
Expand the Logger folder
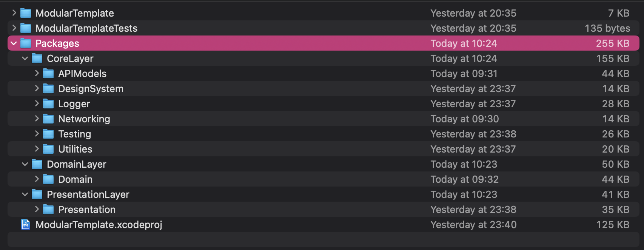click(37, 104)
